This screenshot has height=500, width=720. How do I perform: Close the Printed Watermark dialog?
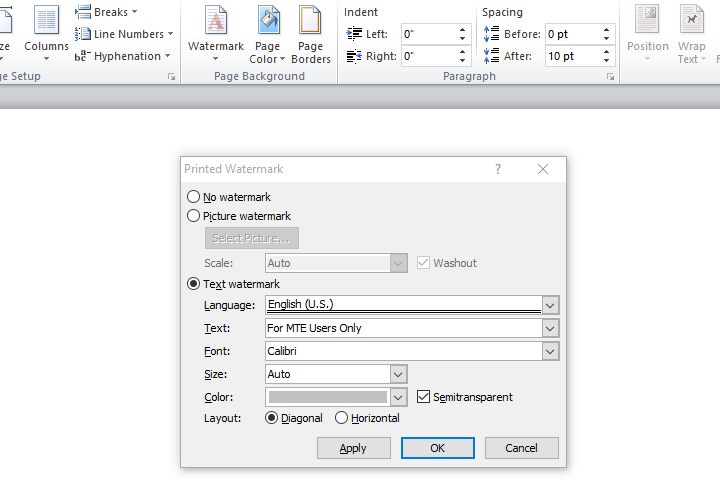click(x=543, y=169)
